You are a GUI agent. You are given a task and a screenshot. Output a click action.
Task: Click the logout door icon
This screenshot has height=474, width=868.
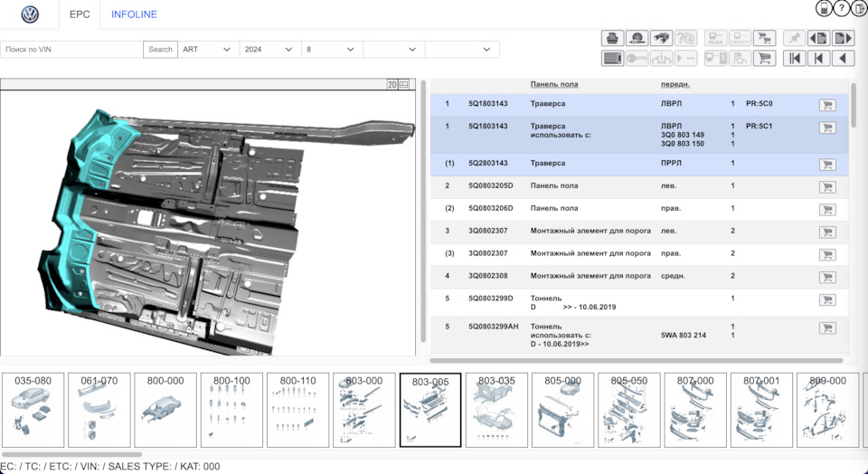click(x=859, y=9)
